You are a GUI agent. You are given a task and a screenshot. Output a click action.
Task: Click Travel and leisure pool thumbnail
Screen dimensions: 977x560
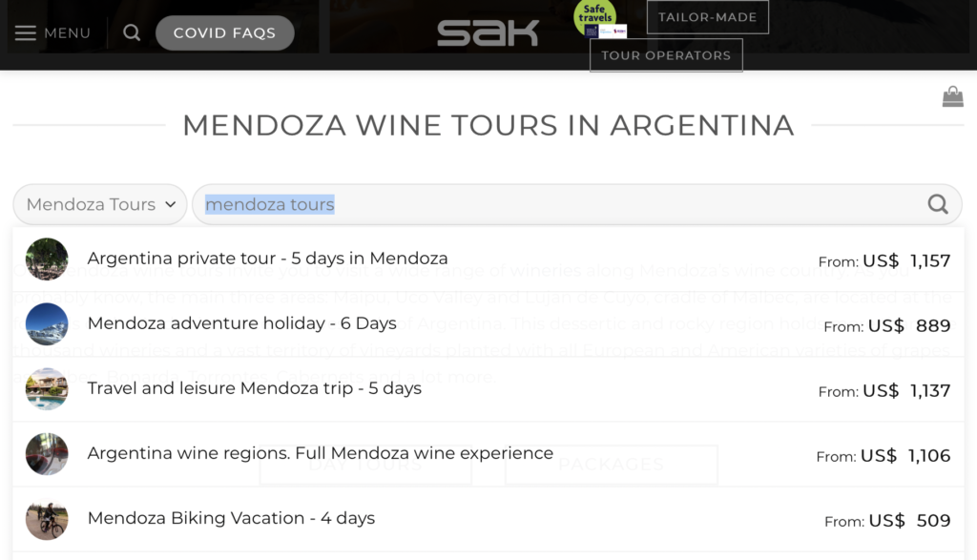[x=47, y=389]
